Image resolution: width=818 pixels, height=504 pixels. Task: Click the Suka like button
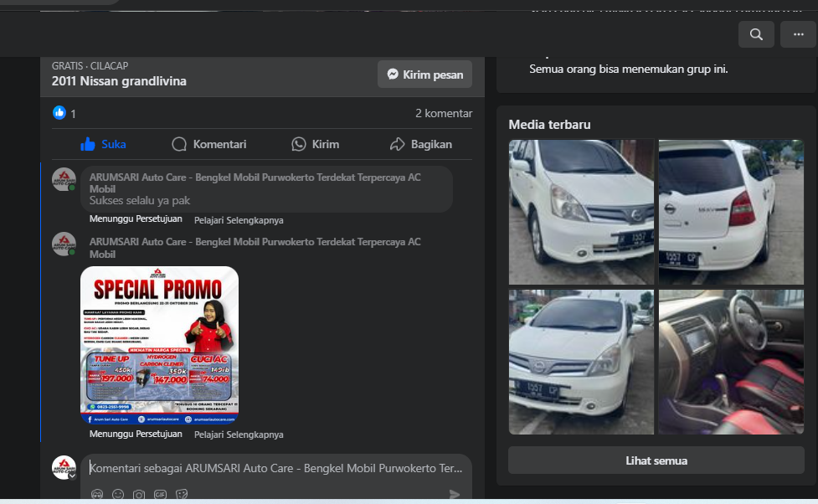pyautogui.click(x=103, y=144)
